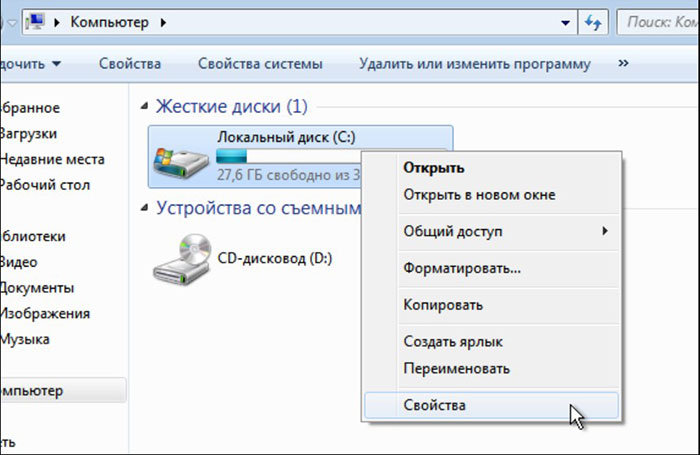Click the Computer icon in address bar
The height and width of the screenshot is (455, 700).
35,21
